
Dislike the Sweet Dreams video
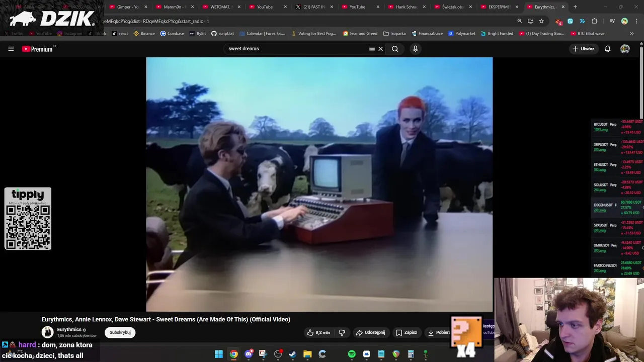click(342, 332)
